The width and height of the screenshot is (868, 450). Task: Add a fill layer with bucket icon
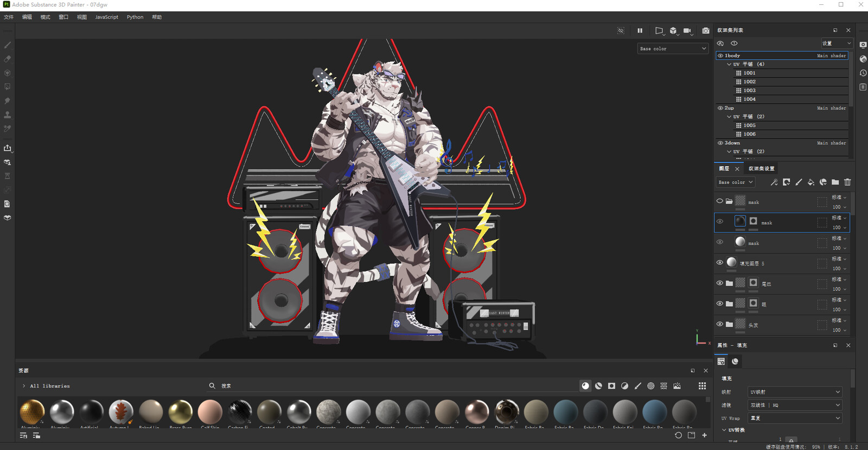(811, 182)
